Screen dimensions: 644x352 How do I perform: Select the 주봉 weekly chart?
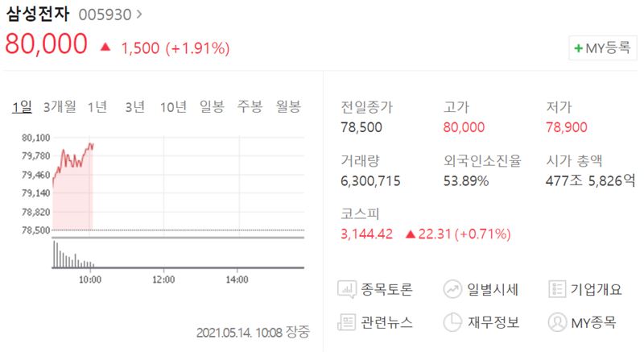pyautogui.click(x=250, y=107)
